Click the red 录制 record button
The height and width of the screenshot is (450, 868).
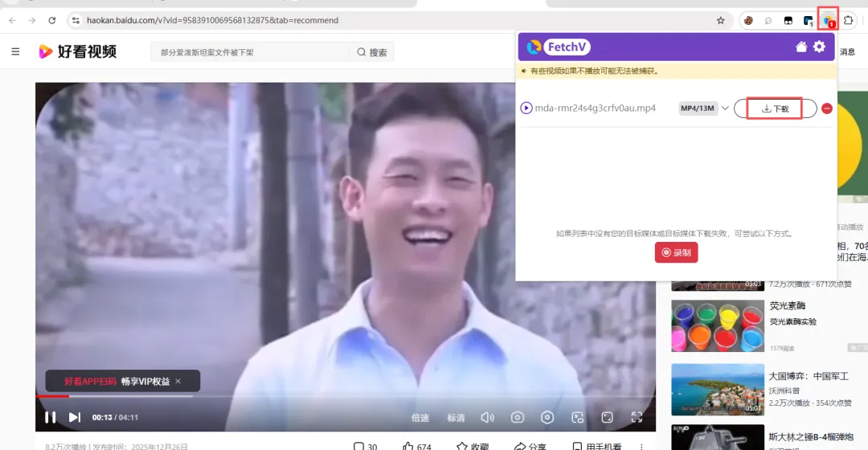[x=677, y=252]
